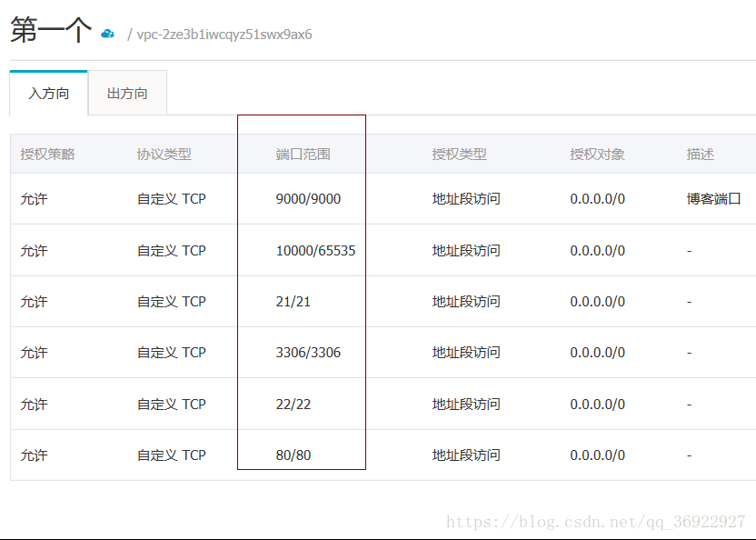Click 地址段访问 in the 9000/9000 row
756x540 pixels.
tap(466, 199)
